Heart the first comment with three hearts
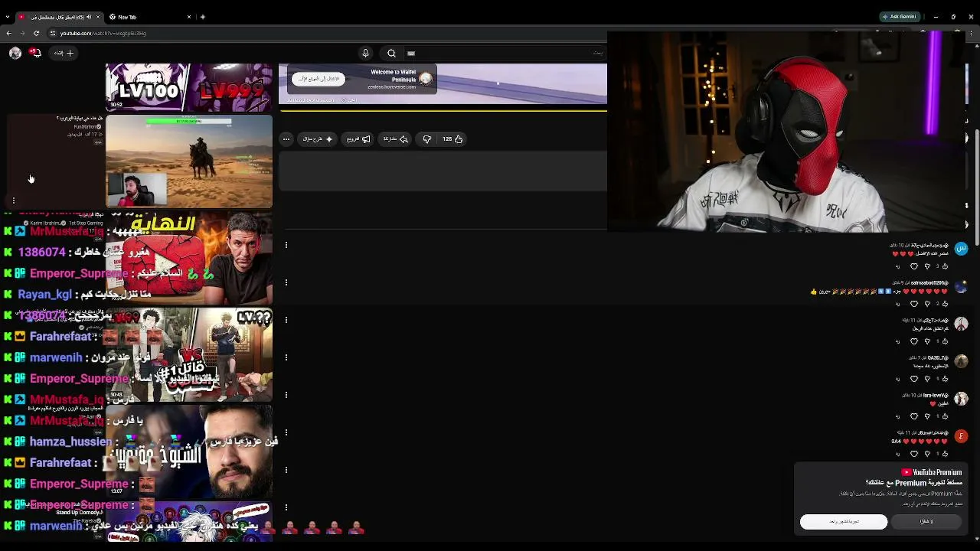Image resolution: width=980 pixels, height=551 pixels. 913,266
